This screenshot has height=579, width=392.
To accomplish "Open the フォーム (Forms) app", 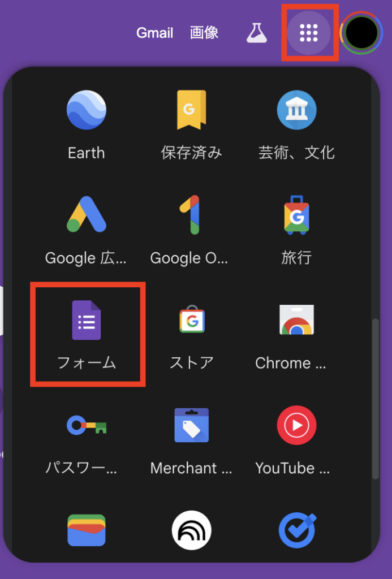I will click(87, 335).
